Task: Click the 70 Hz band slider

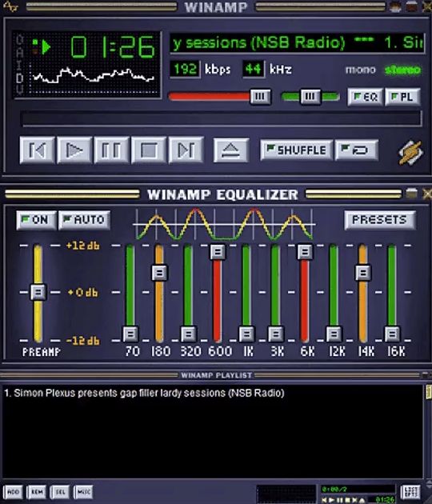Action: pyautogui.click(x=130, y=294)
